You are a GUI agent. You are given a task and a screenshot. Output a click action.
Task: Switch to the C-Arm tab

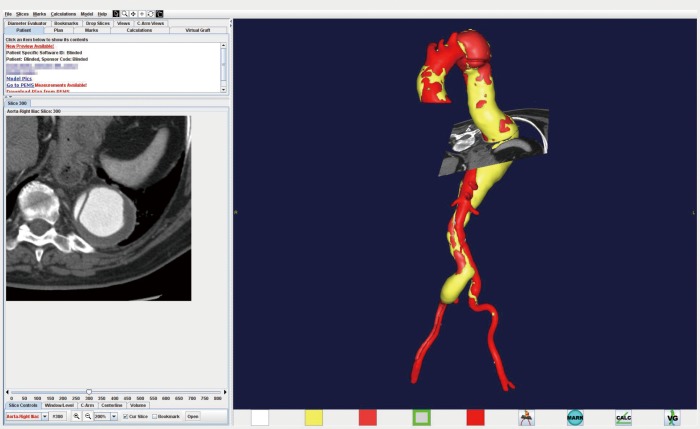pos(87,405)
